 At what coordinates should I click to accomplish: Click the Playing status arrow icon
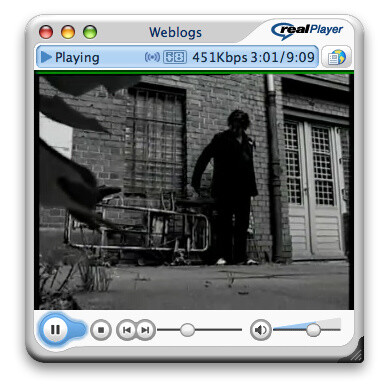pos(46,57)
